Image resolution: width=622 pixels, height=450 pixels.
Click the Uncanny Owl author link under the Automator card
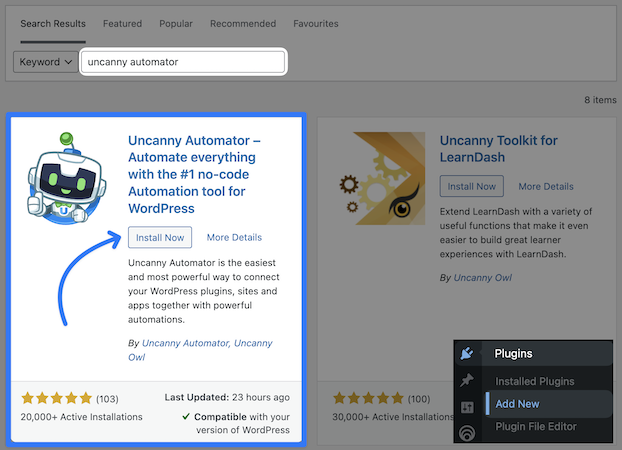(200, 350)
